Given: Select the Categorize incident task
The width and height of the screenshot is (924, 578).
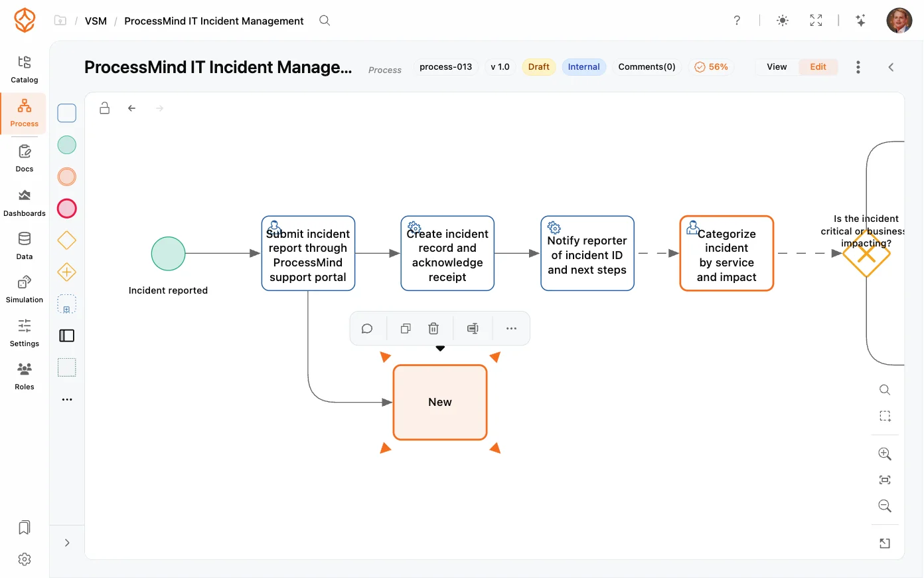Looking at the screenshot, I should 727,253.
